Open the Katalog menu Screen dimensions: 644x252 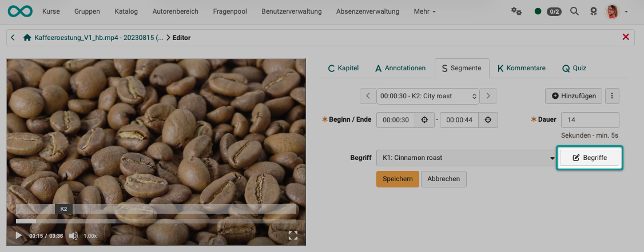click(x=126, y=11)
